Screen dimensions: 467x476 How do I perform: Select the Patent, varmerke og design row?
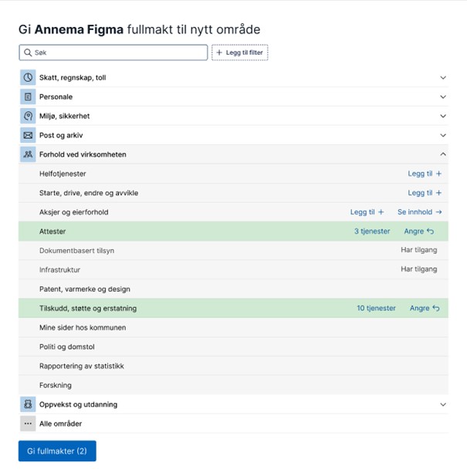(x=85, y=289)
